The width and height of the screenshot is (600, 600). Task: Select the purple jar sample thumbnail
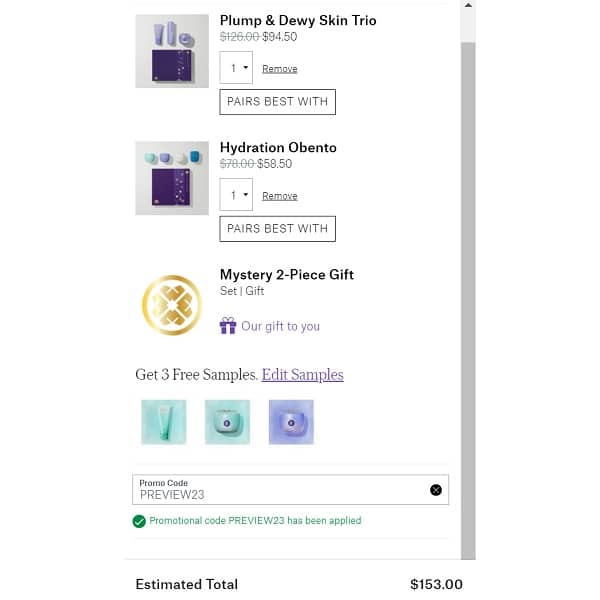tap(291, 422)
